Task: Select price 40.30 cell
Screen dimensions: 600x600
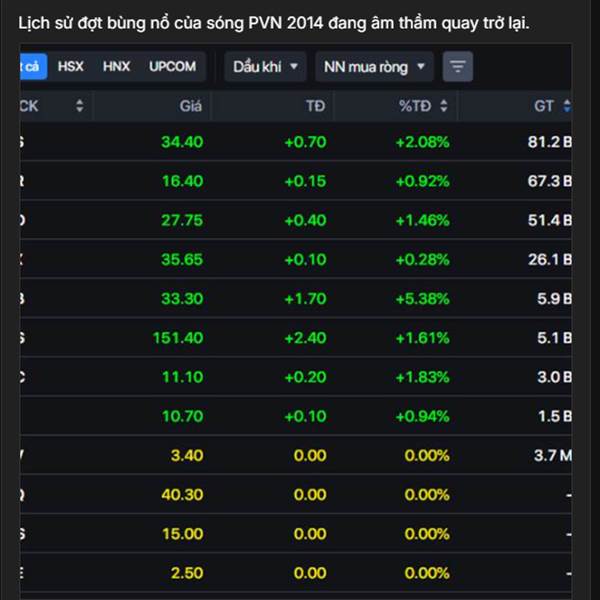Action: point(182,494)
